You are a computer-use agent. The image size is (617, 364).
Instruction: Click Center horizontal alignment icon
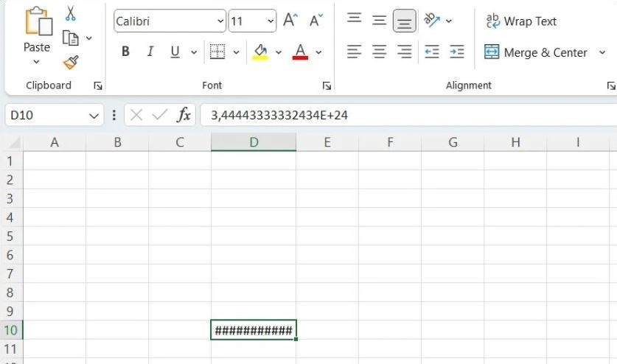[380, 52]
